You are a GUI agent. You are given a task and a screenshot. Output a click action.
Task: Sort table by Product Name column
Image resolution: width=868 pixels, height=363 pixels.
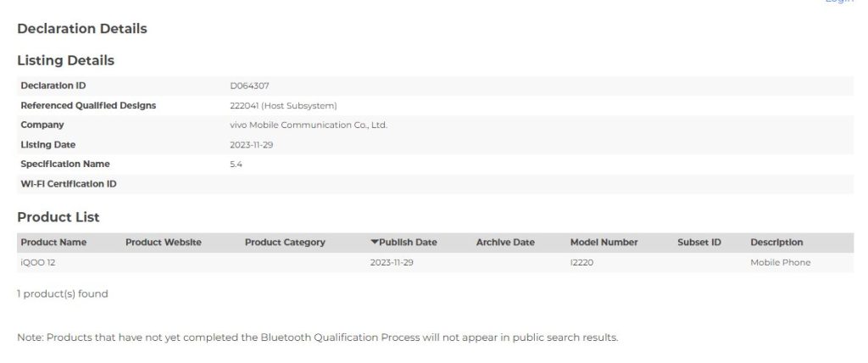(53, 243)
